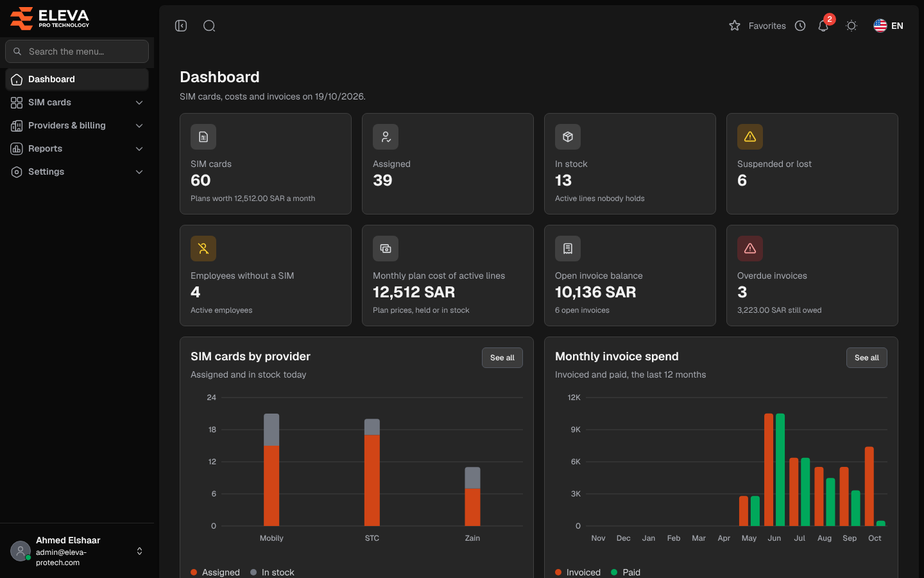Open SIM cards menu item
The height and width of the screenshot is (578, 924).
(x=77, y=103)
